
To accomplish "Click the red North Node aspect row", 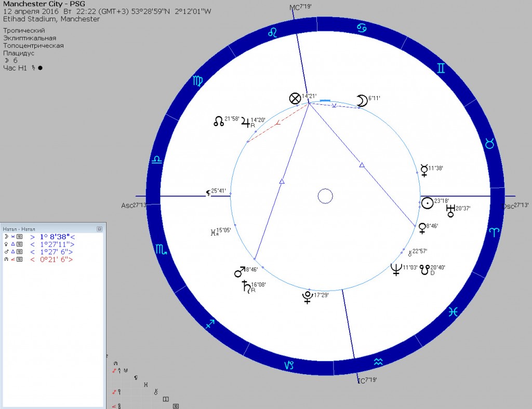I will tap(52, 259).
